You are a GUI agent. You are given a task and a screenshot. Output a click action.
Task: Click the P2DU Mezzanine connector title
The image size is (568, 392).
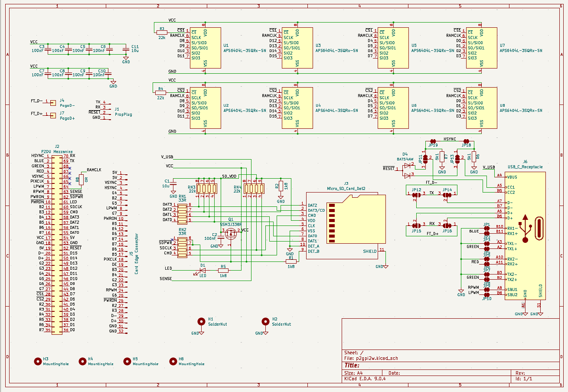click(57, 151)
